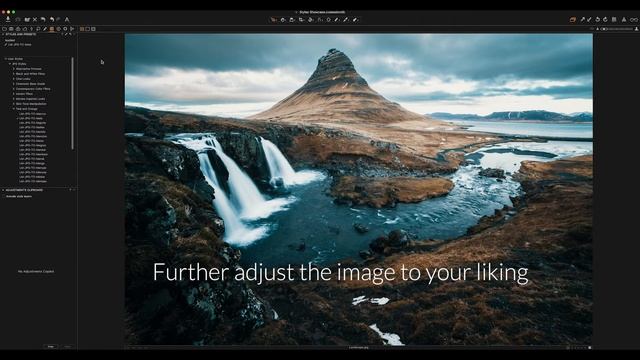Expand the Contemporary Color Films folder
The image size is (640, 360).
click(13, 89)
